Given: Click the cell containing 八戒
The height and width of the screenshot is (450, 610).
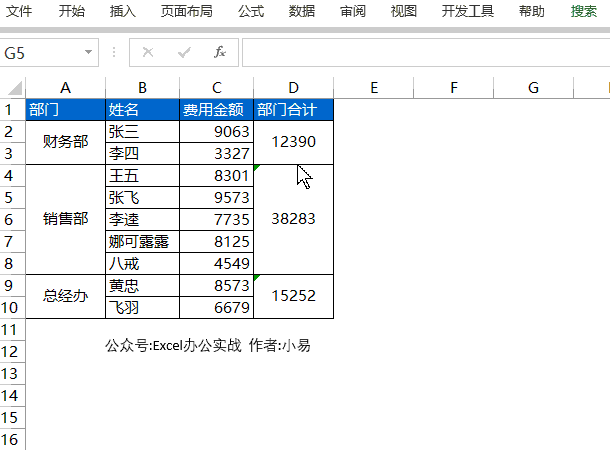Looking at the screenshot, I should click(142, 264).
